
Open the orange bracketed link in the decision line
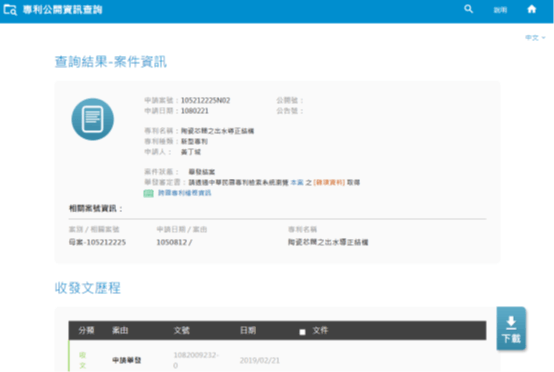(x=329, y=182)
